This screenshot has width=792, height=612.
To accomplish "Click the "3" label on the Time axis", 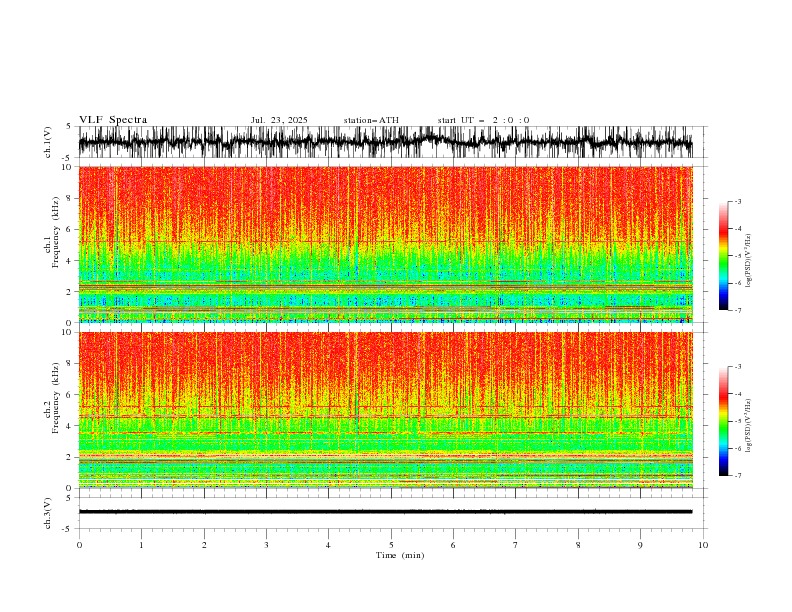I will tap(266, 545).
